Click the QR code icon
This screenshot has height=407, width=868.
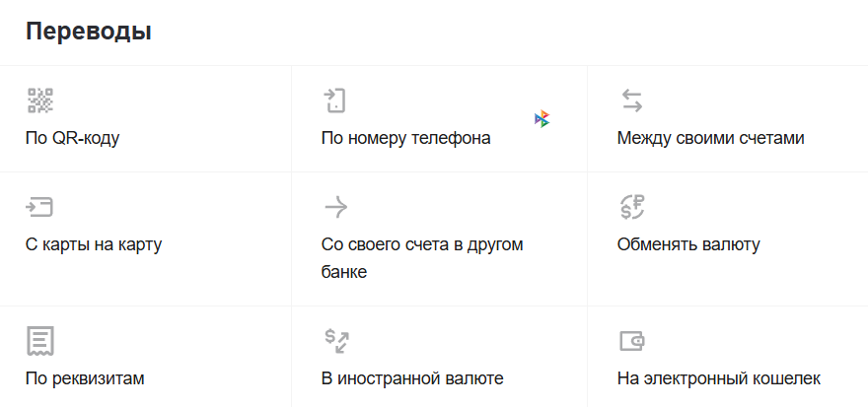[39, 101]
